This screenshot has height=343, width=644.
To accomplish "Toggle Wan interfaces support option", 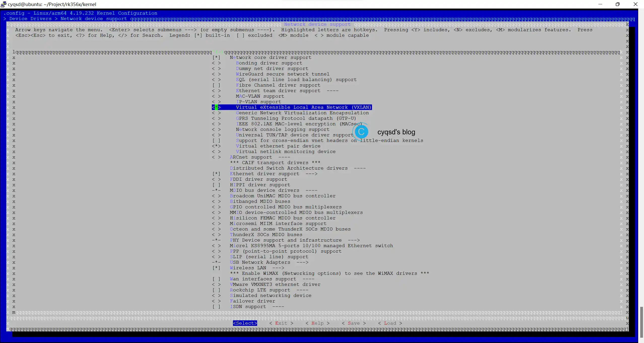I will click(x=216, y=279).
